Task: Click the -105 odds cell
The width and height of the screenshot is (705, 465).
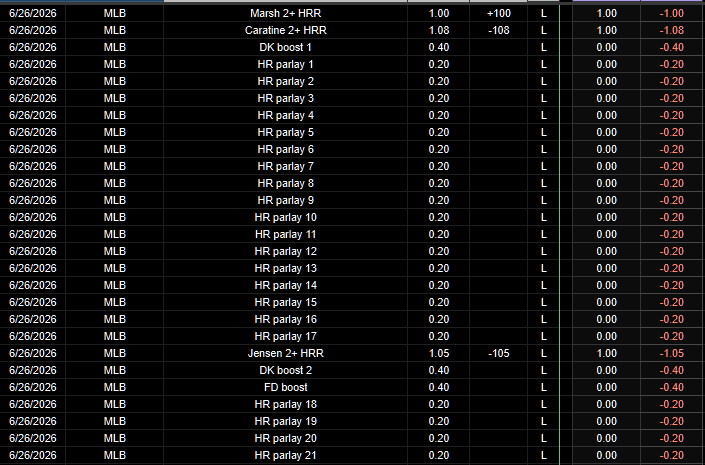Action: pyautogui.click(x=499, y=353)
